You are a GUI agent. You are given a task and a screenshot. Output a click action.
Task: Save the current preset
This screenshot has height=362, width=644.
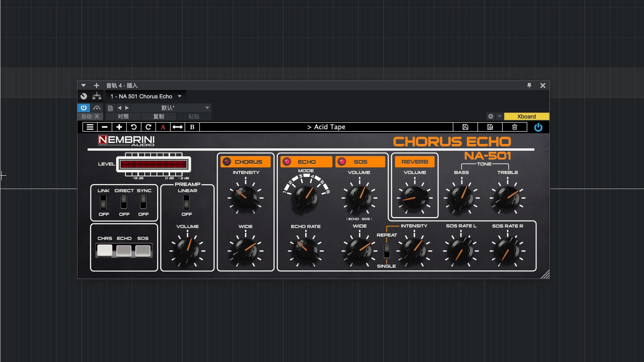(x=465, y=127)
